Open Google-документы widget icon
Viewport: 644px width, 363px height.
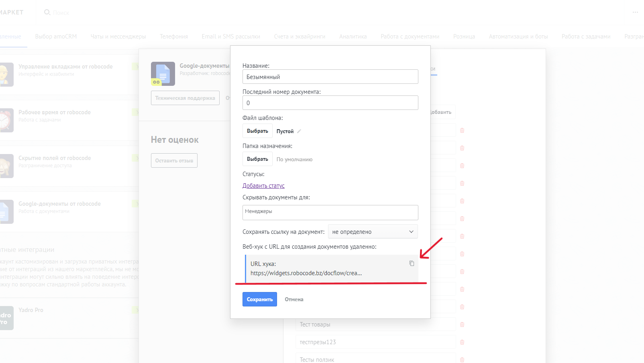(x=163, y=74)
